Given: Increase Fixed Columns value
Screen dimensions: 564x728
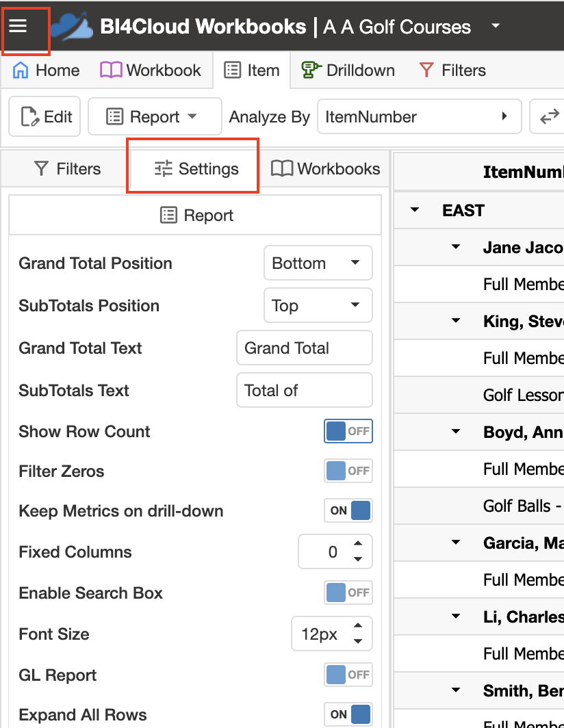Looking at the screenshot, I should (358, 544).
